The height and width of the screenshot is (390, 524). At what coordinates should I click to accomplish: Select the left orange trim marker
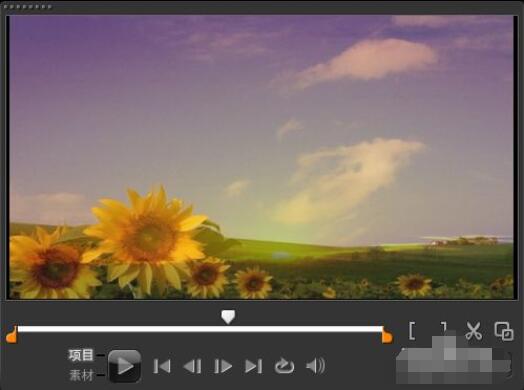(x=12, y=335)
